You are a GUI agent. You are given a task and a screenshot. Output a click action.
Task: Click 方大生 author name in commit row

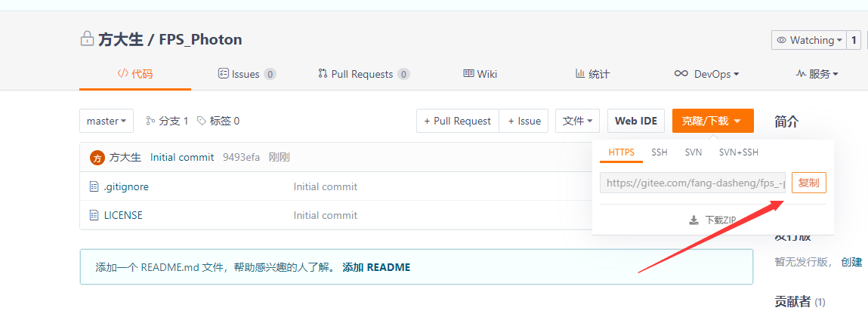(x=125, y=157)
